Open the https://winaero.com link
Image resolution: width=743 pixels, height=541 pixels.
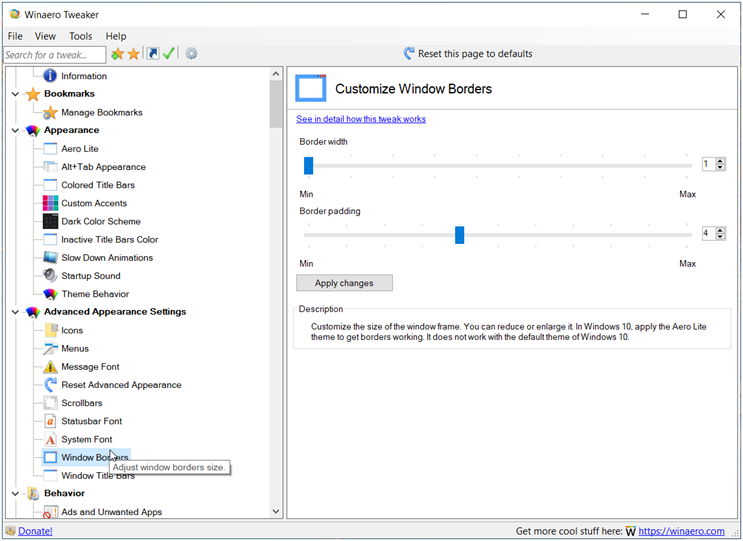(x=681, y=531)
